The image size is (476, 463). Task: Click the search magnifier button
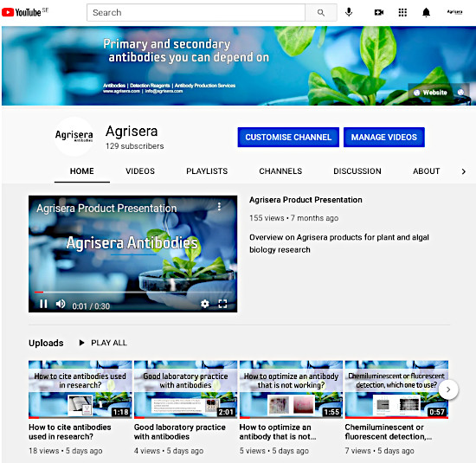321,12
